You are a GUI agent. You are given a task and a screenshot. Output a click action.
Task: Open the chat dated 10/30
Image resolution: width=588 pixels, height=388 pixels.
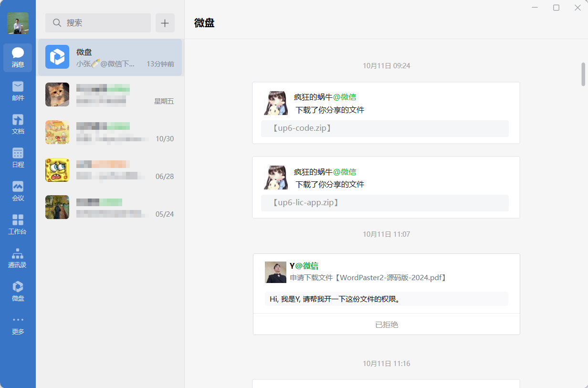coord(110,132)
